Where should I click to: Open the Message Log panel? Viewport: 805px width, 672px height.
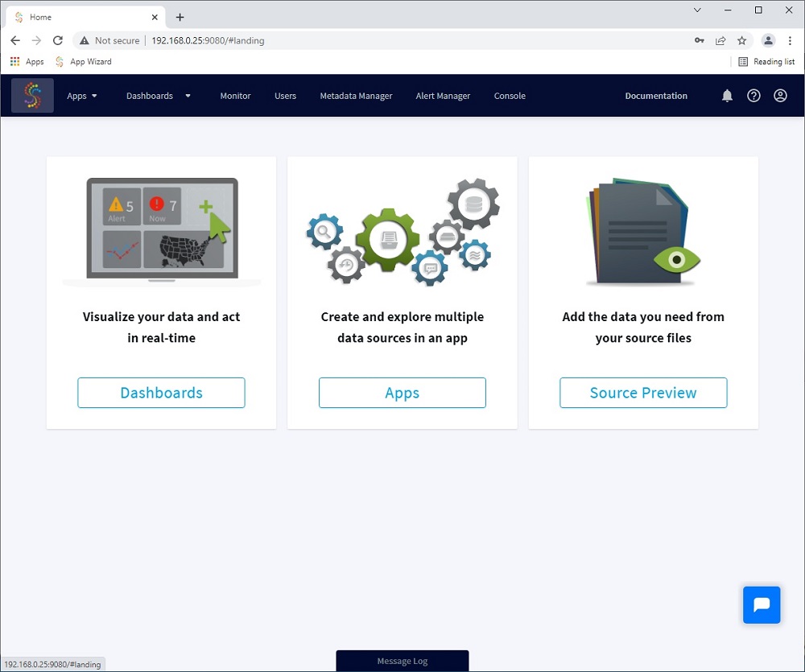402,661
